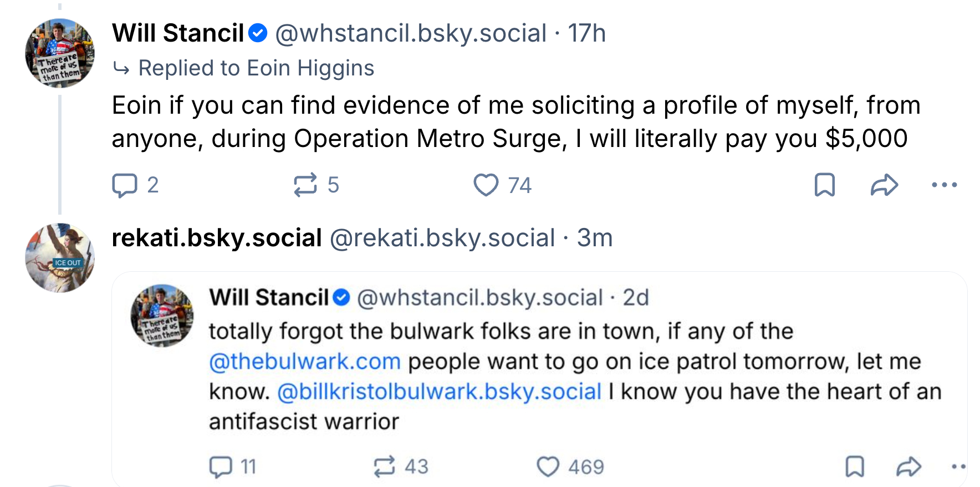Click the 17h timestamp on top post
Viewport: 980px width, 487px height.
pyautogui.click(x=586, y=33)
